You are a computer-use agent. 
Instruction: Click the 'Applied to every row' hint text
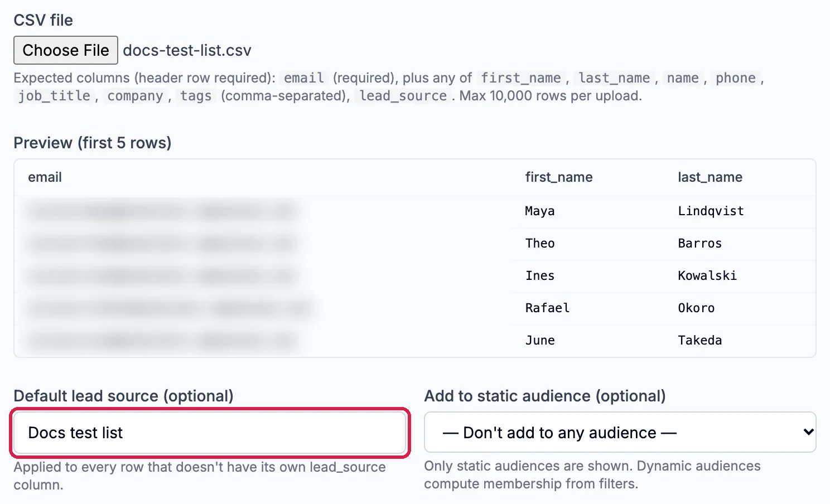200,476
